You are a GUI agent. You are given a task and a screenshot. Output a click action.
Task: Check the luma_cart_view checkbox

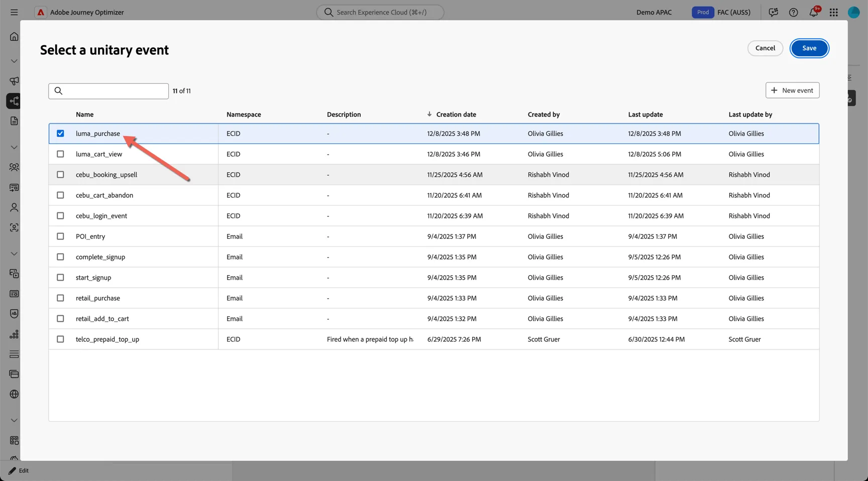click(60, 154)
